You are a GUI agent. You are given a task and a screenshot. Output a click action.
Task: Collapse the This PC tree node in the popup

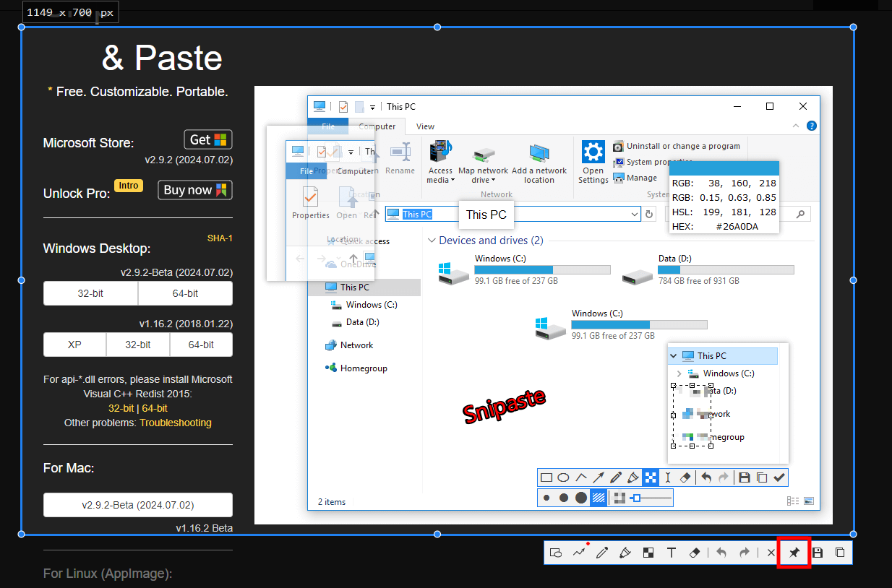673,355
